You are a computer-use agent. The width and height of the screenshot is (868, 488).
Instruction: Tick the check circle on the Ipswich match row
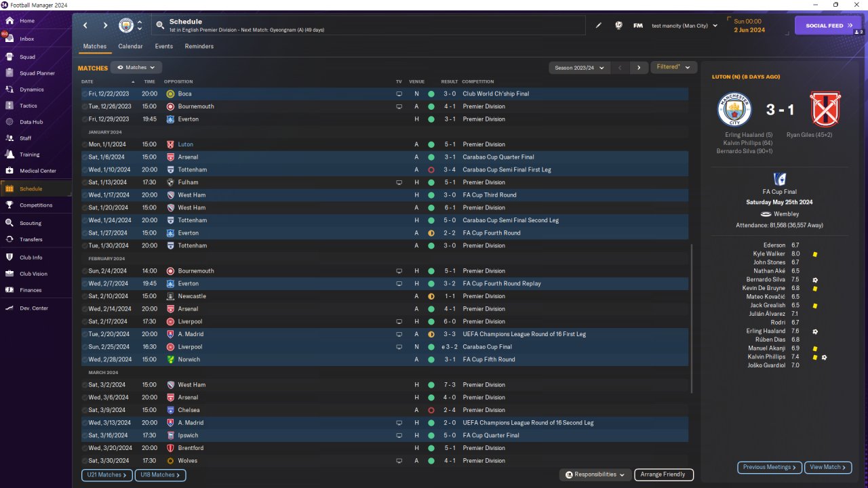click(x=85, y=435)
